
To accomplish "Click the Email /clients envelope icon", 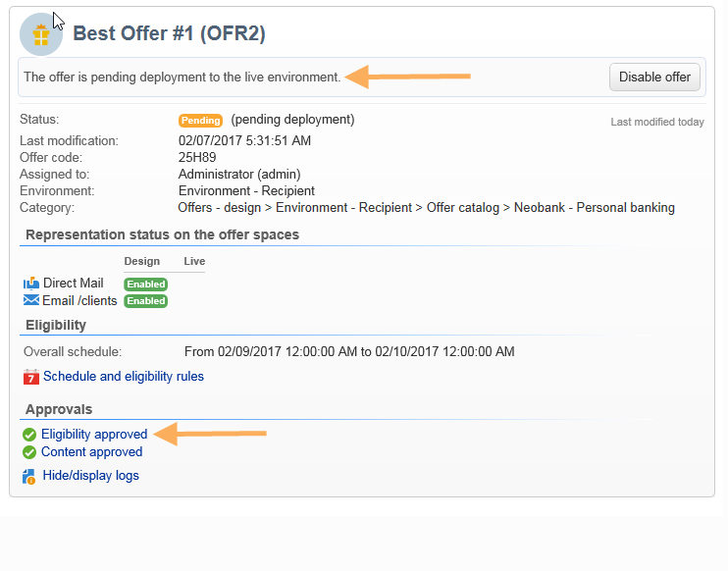I will click(x=31, y=300).
